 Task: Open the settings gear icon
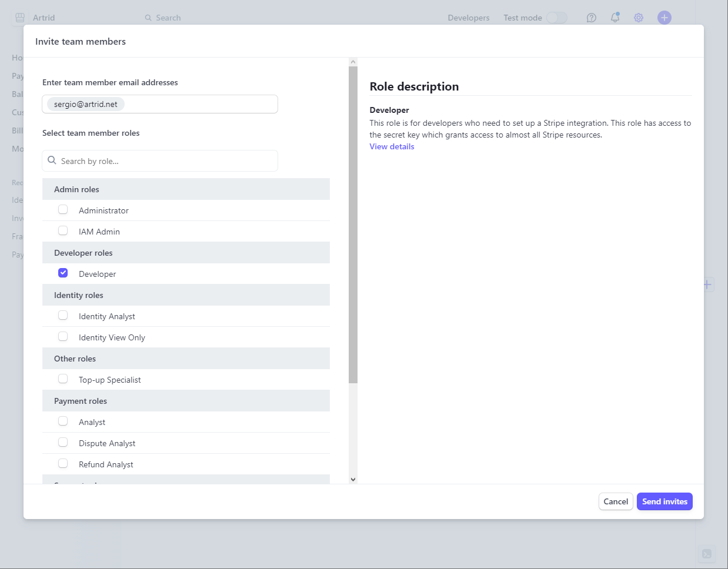point(639,18)
